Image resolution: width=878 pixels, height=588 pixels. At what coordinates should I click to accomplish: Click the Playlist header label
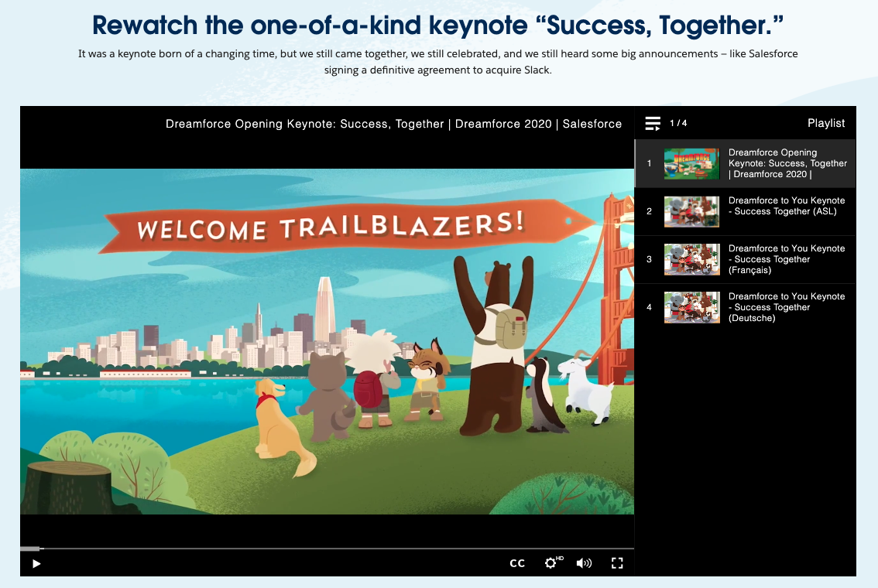826,123
